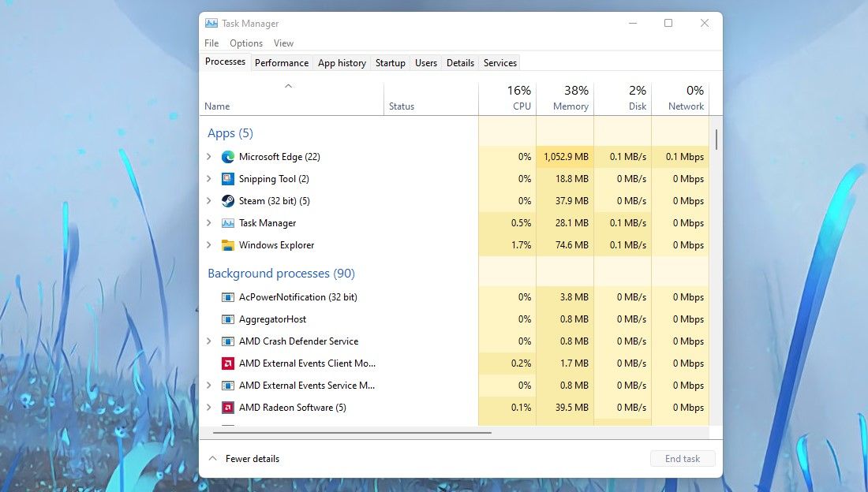Image resolution: width=868 pixels, height=492 pixels.
Task: Select the AMD Radeon Software icon
Action: [x=227, y=408]
